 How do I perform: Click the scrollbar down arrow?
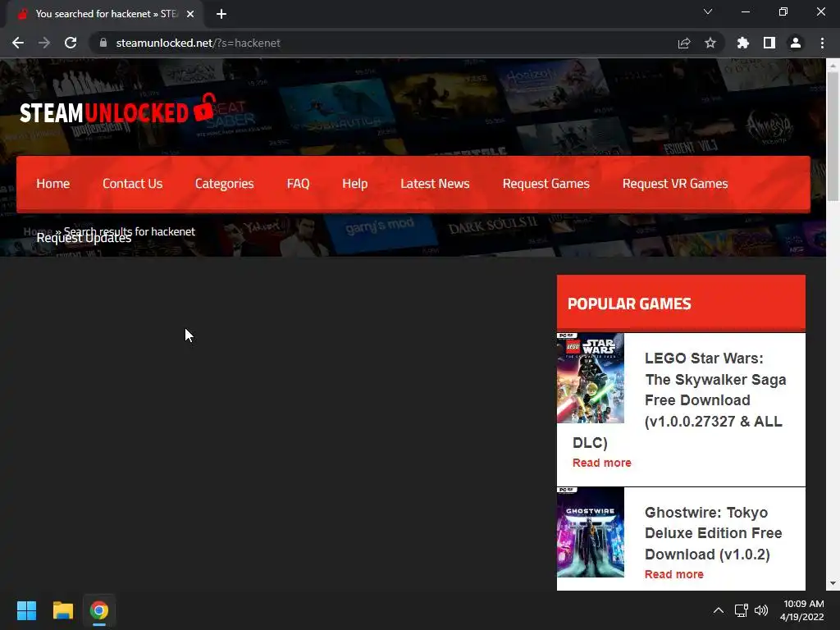pos(833,583)
